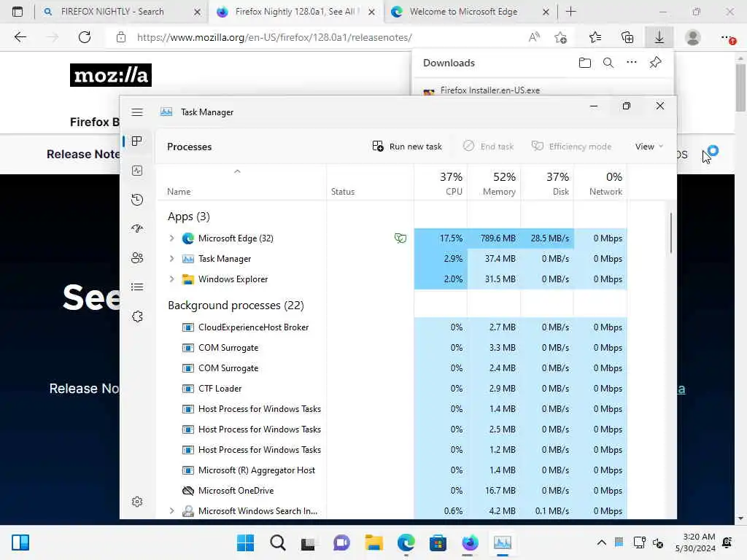
Task: Open Microsoft Store from taskbar
Action: point(438,542)
